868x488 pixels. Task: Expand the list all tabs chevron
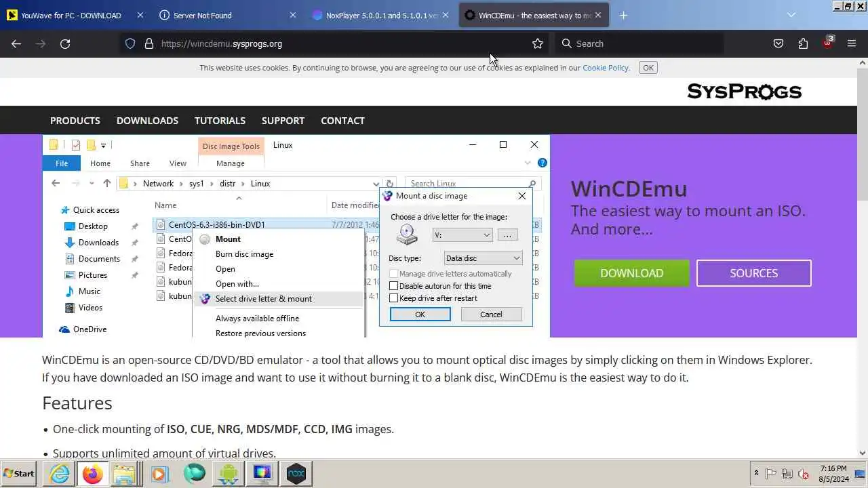point(791,15)
